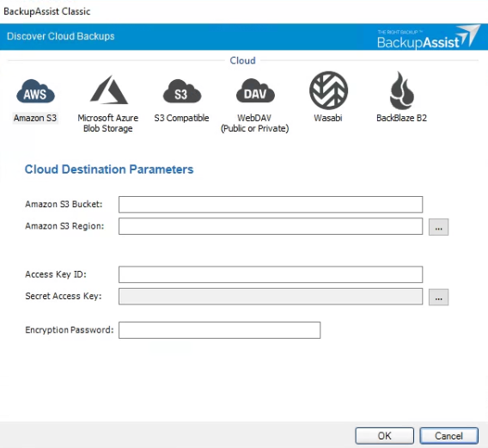The height and width of the screenshot is (448, 488).
Task: Dismiss dialog with Cancel button
Action: [448, 436]
